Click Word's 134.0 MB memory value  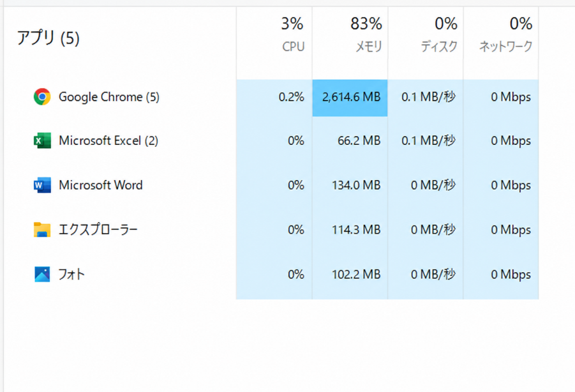click(356, 185)
